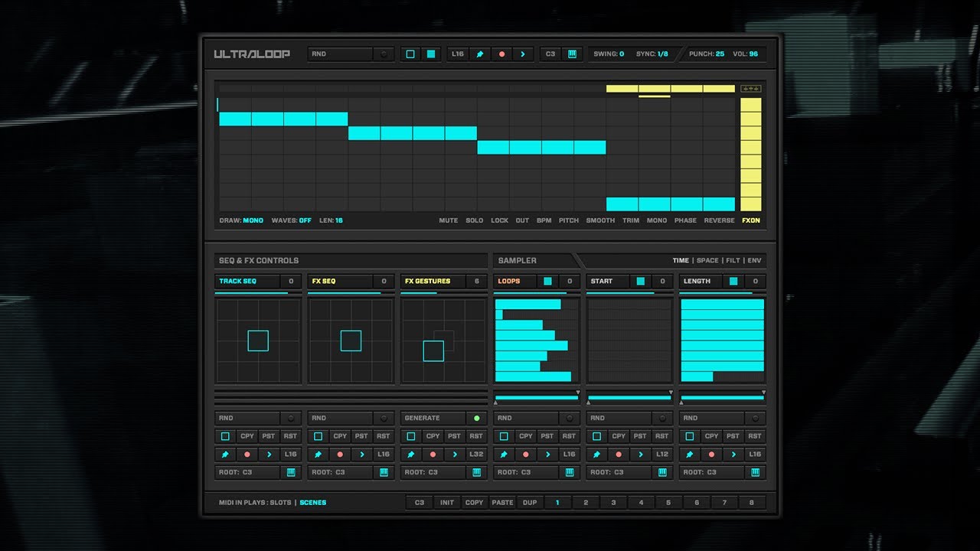Click the keyboard icon for FX Gestures root

pyautogui.click(x=477, y=472)
